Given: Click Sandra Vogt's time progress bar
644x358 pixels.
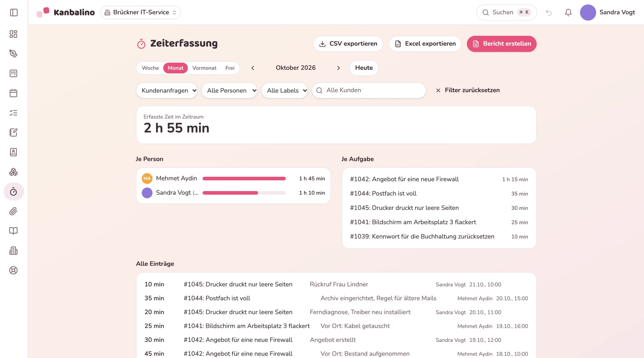Looking at the screenshot, I should coord(244,193).
